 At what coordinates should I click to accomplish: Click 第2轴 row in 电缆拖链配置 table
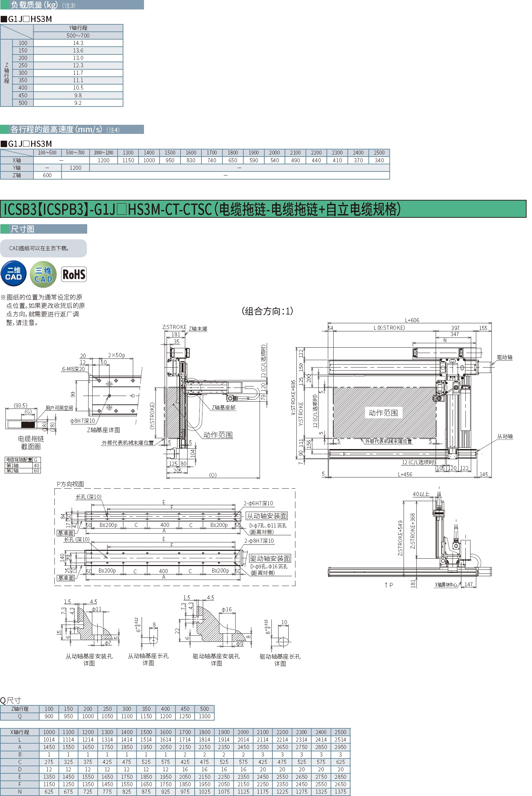click(23, 470)
